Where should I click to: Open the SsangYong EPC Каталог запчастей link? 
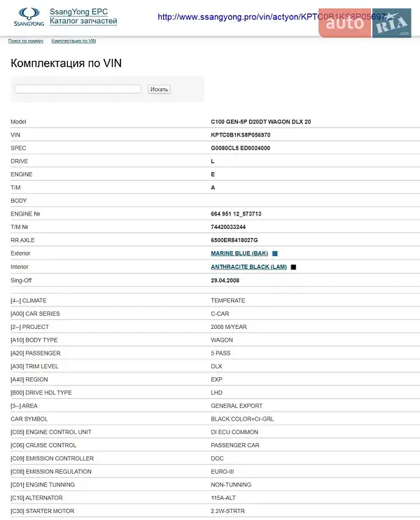(x=83, y=17)
